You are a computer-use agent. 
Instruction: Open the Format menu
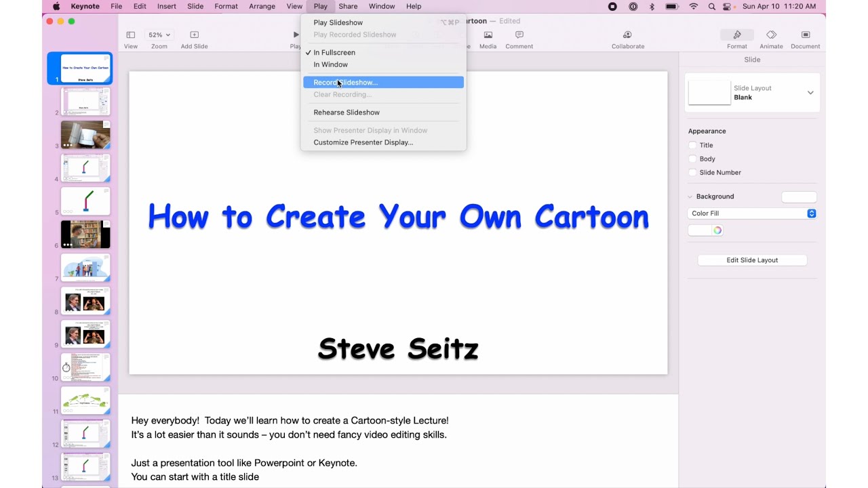pos(226,6)
